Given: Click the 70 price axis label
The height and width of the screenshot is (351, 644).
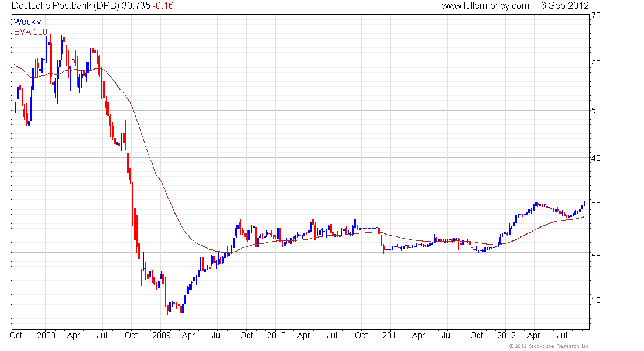Looking at the screenshot, I should 595,16.
